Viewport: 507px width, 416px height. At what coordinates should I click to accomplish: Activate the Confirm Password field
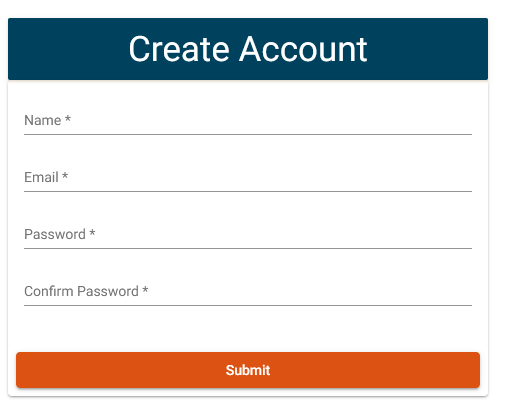pyautogui.click(x=248, y=292)
